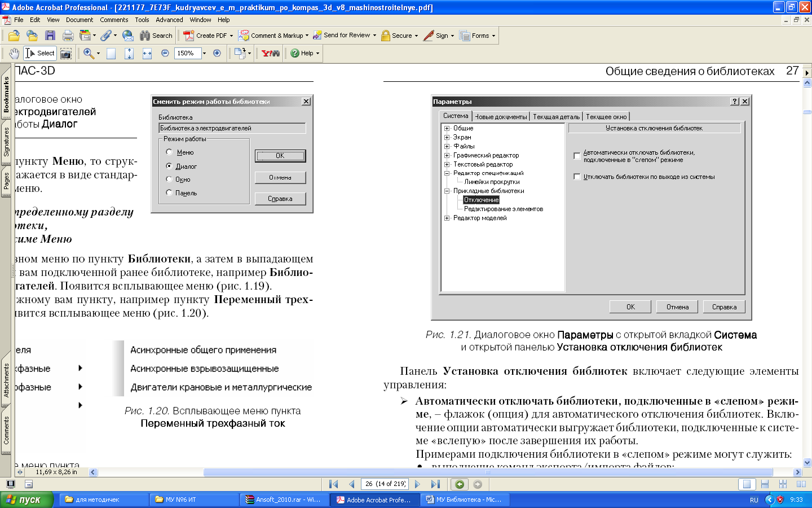Click the green Previous View button
The height and width of the screenshot is (508, 812).
click(x=460, y=484)
